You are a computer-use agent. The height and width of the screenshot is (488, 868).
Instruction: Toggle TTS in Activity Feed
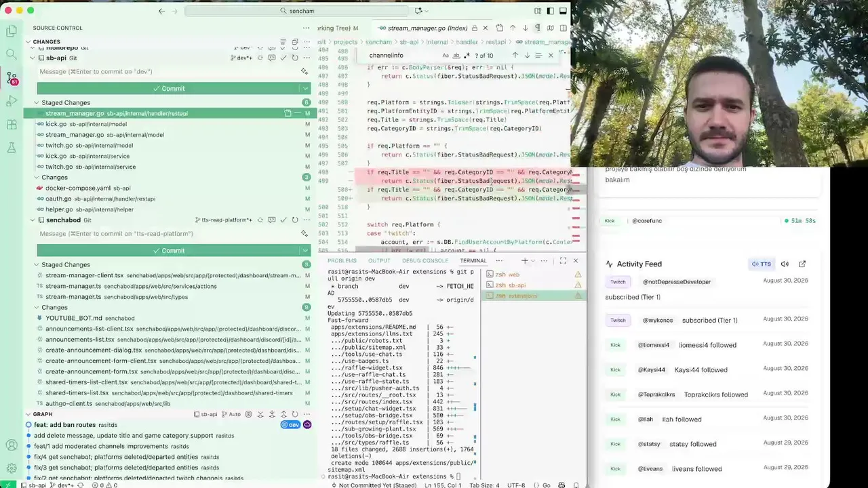pos(762,264)
